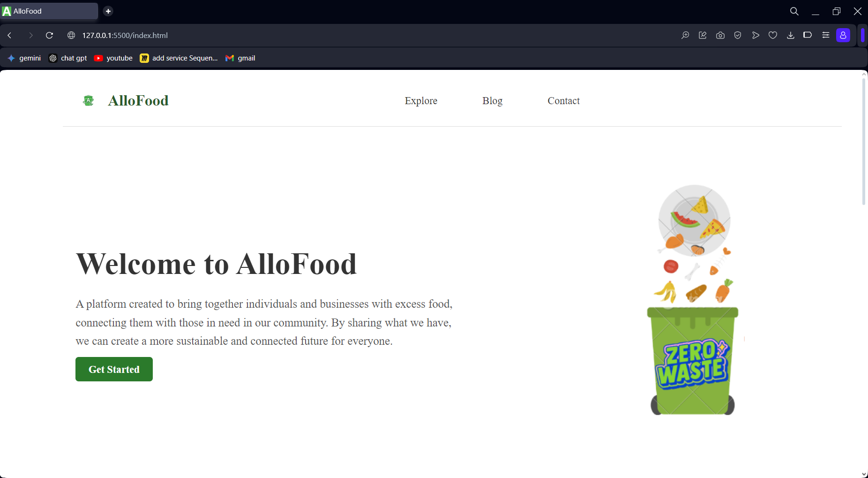Click the AlloFood logo title
The height and width of the screenshot is (478, 868).
pyautogui.click(x=138, y=100)
